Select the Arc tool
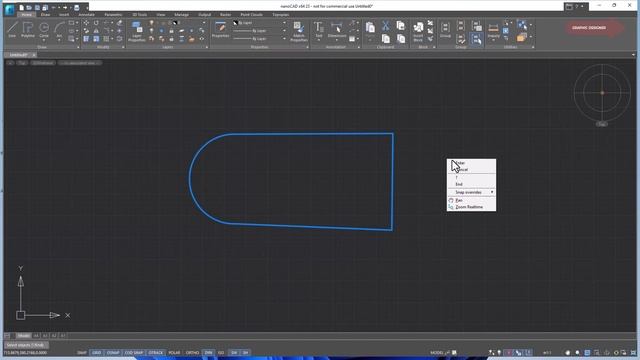The image size is (640, 360). pos(59,29)
